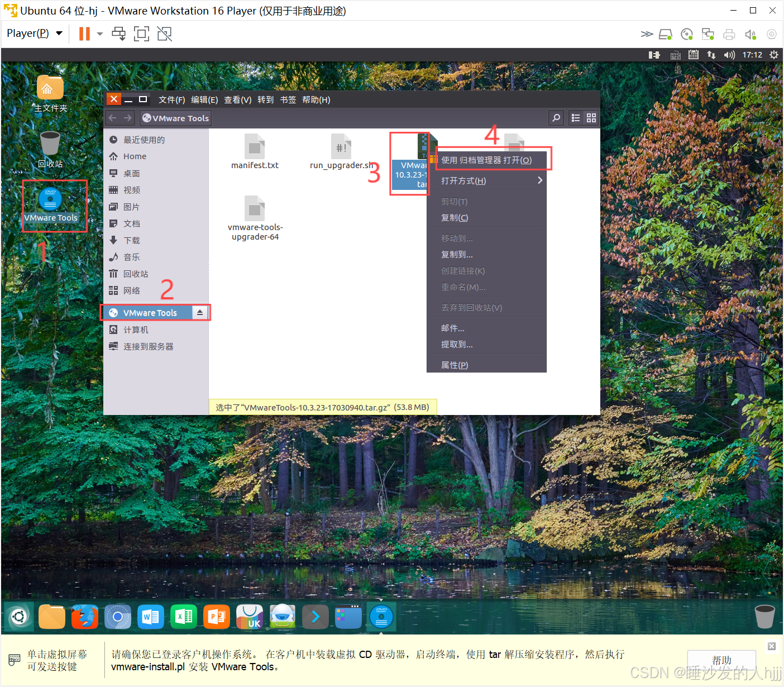Click the 帮助 button in hint bar
The width and height of the screenshot is (784, 687).
click(x=721, y=660)
